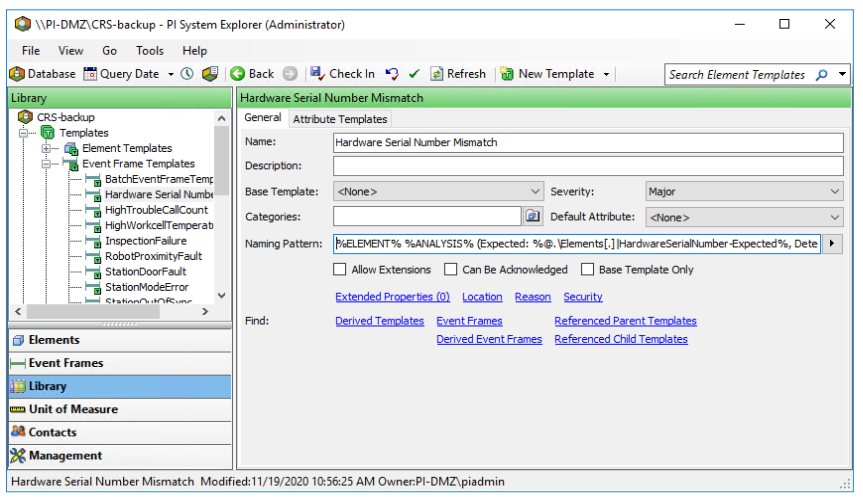Viewport: 863px width, 502px height.
Task: Click the library book icon in toolbar
Action: point(210,74)
